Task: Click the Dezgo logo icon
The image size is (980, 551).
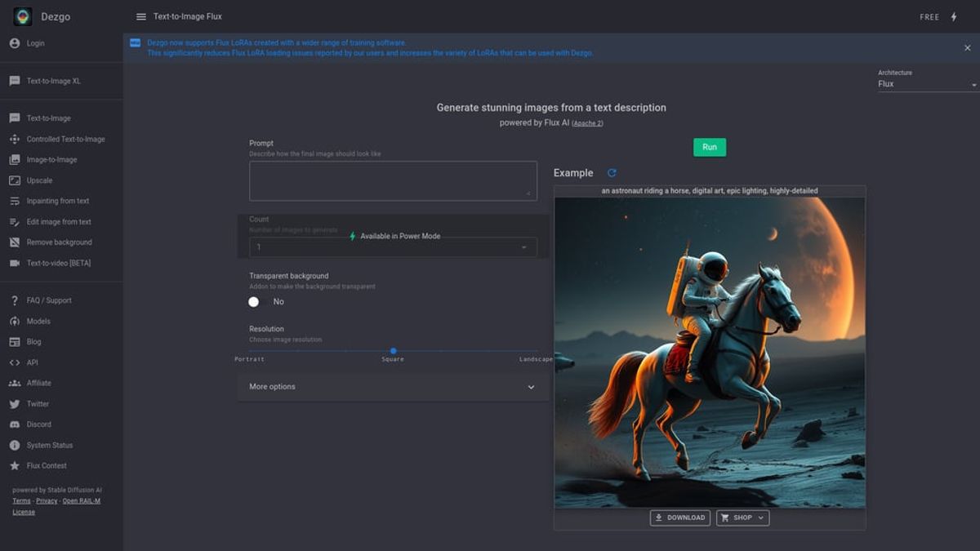Action: click(x=23, y=16)
